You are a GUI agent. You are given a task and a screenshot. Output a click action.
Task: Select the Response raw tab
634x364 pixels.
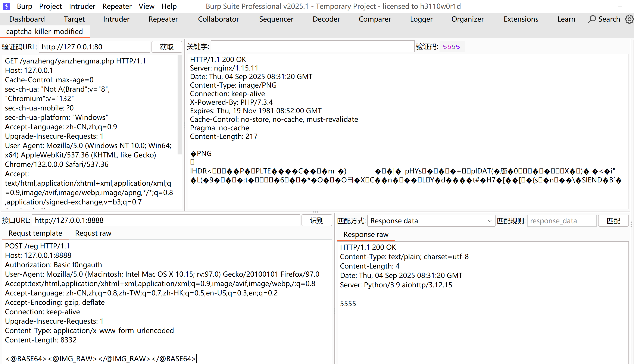(x=366, y=235)
